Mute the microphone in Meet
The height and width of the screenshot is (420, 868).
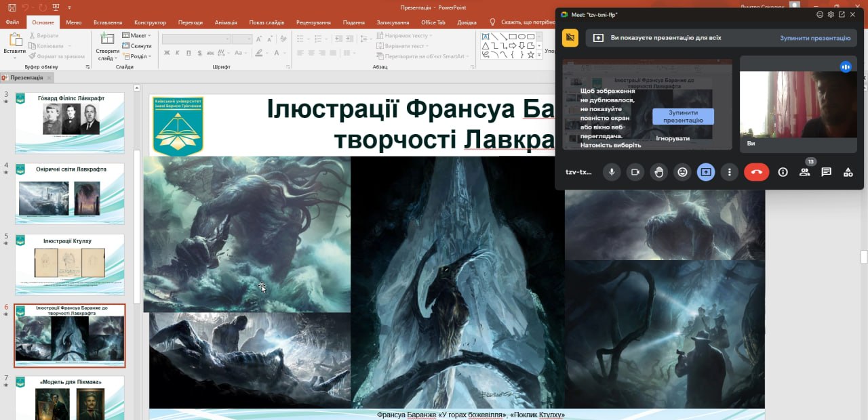click(x=612, y=172)
